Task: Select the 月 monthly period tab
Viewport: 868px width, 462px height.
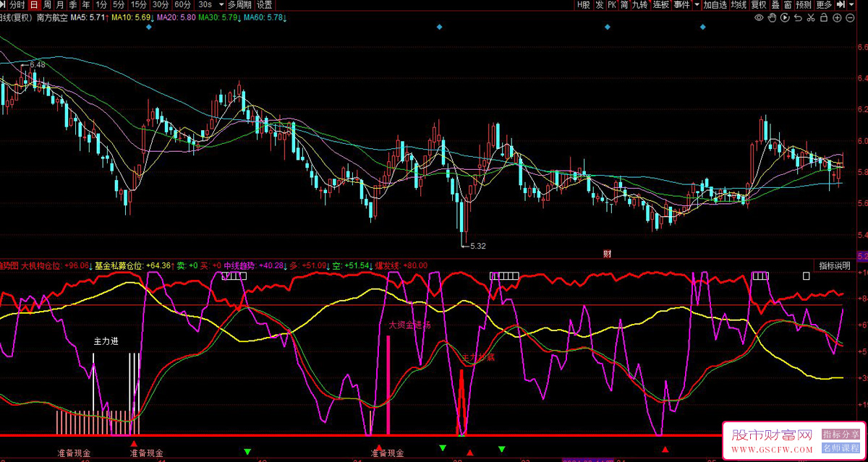Action: (x=61, y=4)
